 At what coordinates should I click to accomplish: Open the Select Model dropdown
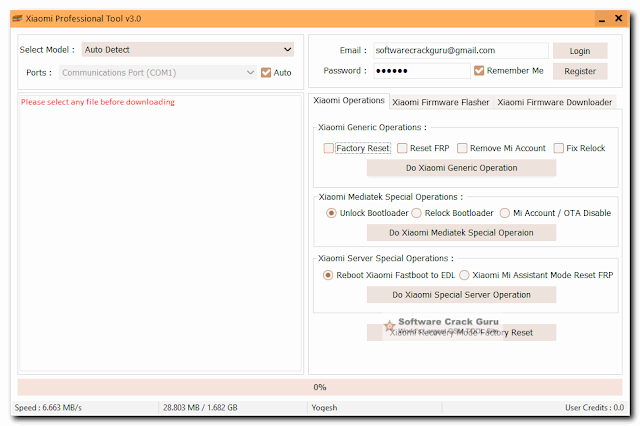[187, 50]
